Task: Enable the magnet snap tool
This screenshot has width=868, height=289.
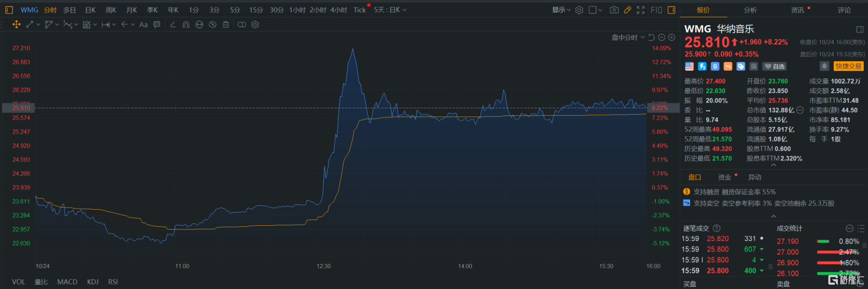Action: click(186, 25)
